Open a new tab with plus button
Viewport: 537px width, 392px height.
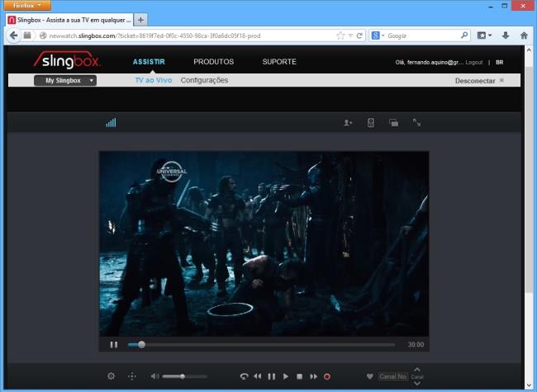point(140,20)
